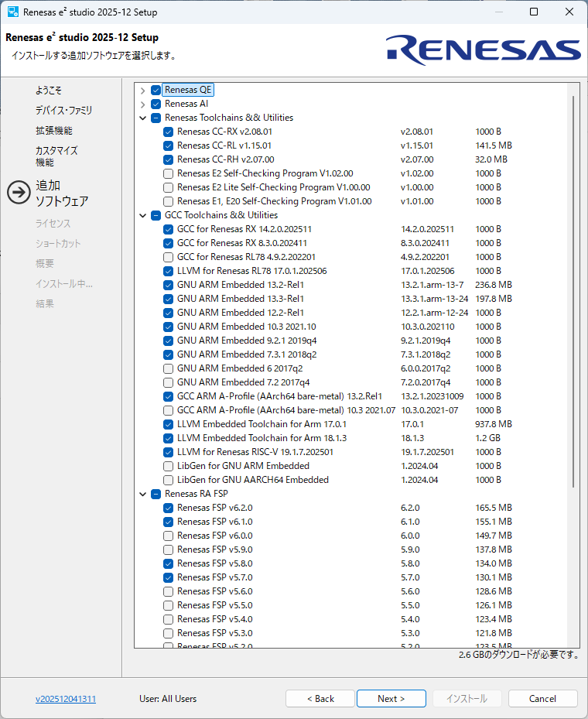588x719 pixels.
Task: Click the Next > button
Action: tap(391, 699)
